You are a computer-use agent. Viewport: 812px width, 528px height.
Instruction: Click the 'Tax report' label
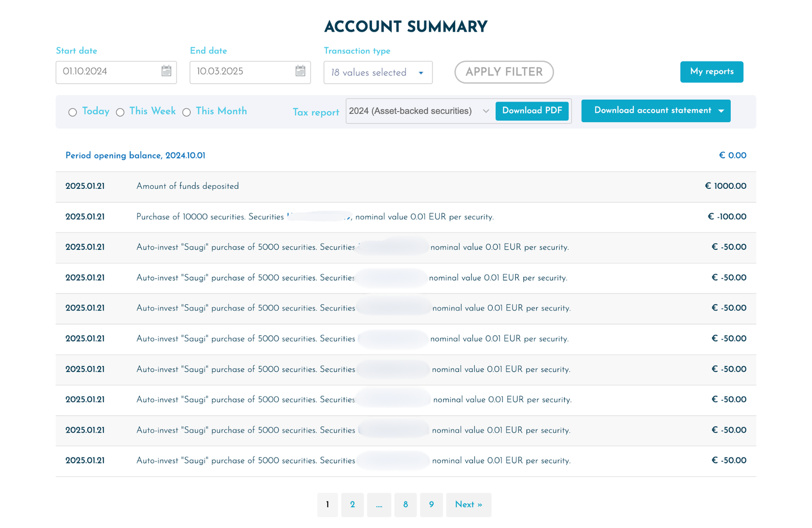(x=316, y=112)
